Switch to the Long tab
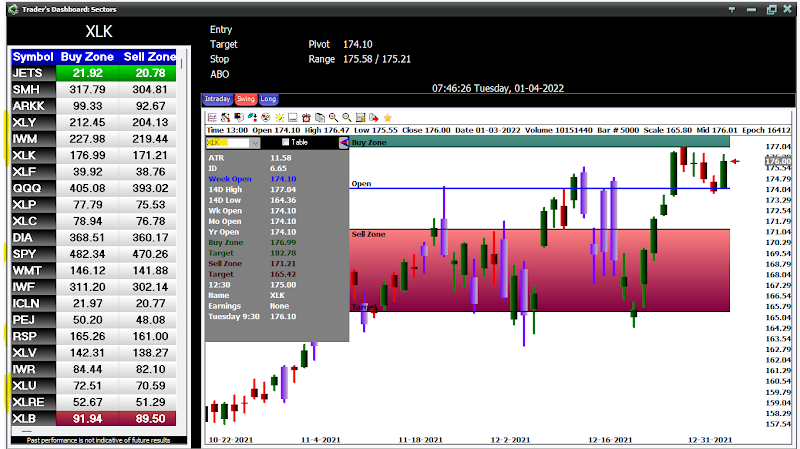Screen dimensions: 800x449 pyautogui.click(x=268, y=99)
